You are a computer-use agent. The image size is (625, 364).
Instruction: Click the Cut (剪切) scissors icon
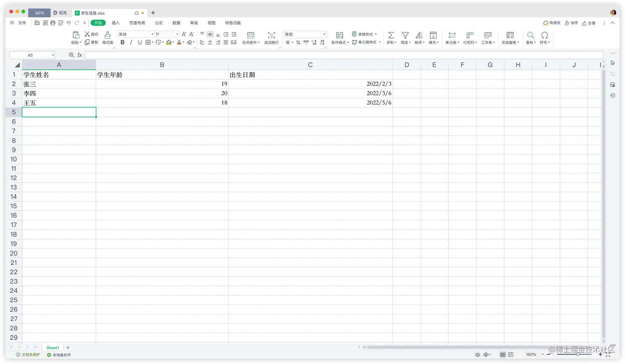tap(87, 34)
